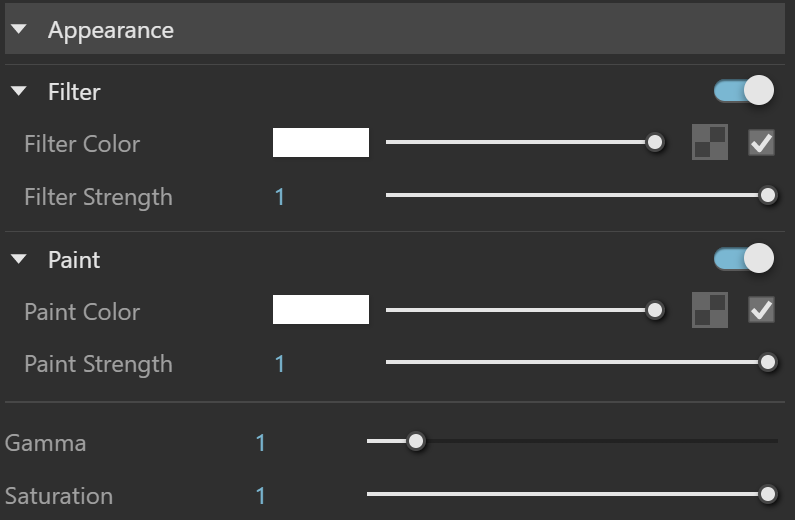Click the Saturation value field
This screenshot has width=795, height=520.
click(x=261, y=496)
